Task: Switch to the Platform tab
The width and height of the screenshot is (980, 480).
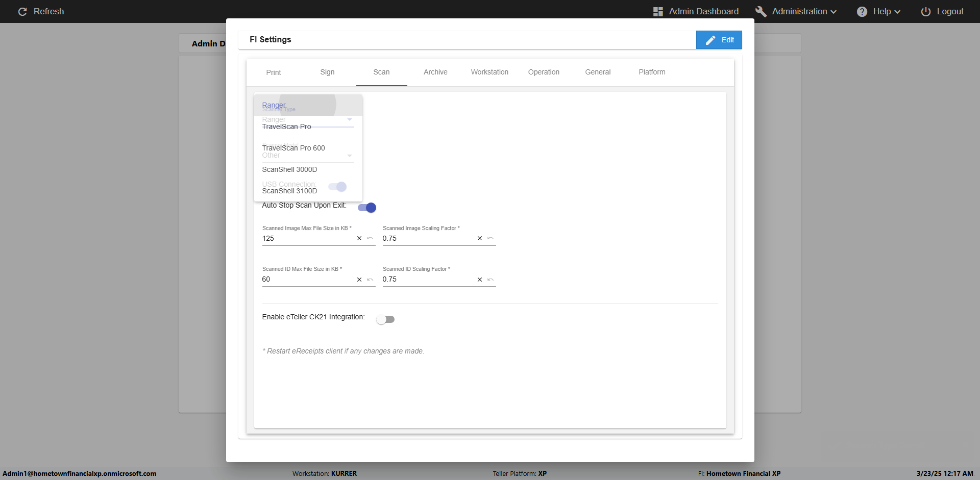Action: pos(652,72)
